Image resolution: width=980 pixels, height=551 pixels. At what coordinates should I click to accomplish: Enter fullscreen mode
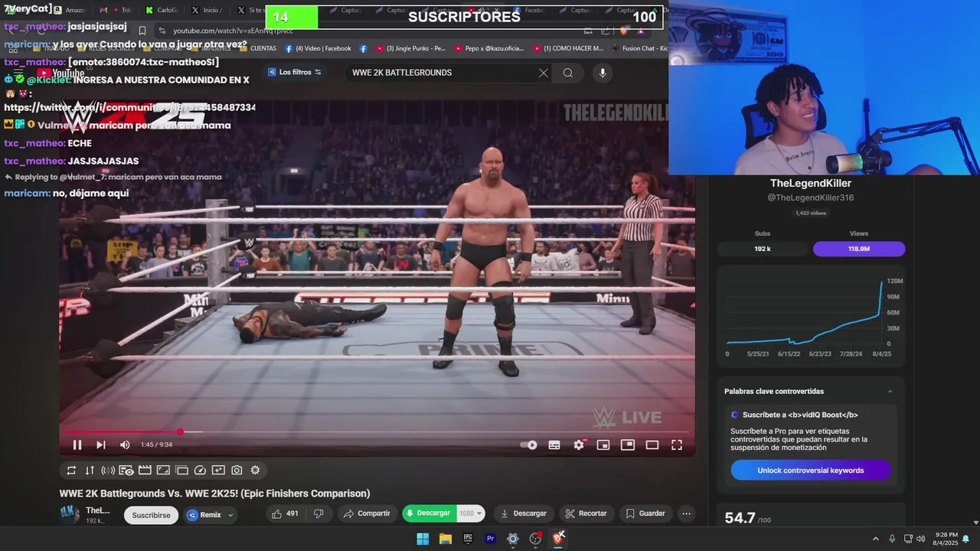(677, 445)
